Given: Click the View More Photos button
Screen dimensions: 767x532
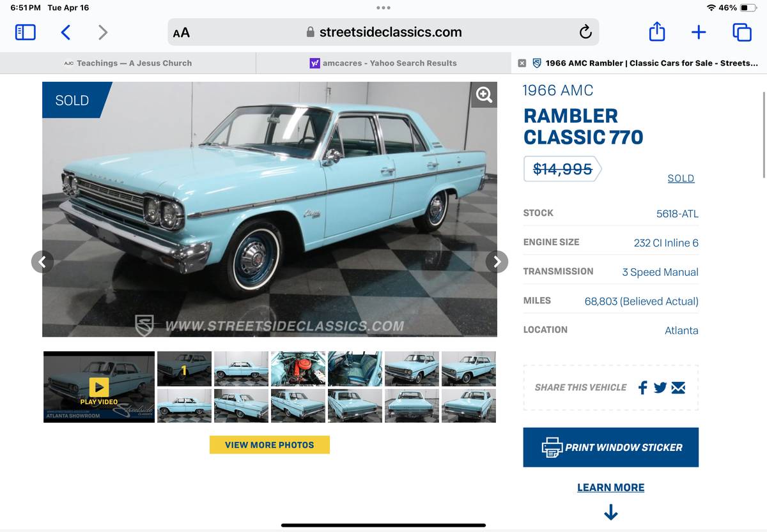Looking at the screenshot, I should pyautogui.click(x=270, y=445).
